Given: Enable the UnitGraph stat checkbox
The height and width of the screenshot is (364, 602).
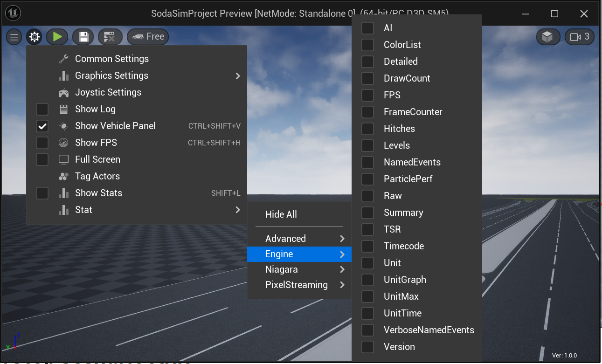Looking at the screenshot, I should [x=368, y=280].
